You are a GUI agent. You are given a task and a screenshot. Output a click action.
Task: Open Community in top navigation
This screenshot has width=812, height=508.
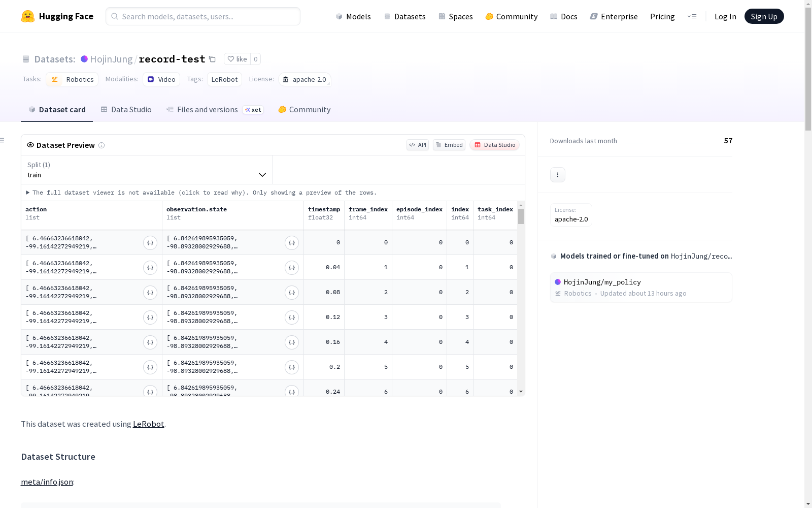click(x=512, y=16)
